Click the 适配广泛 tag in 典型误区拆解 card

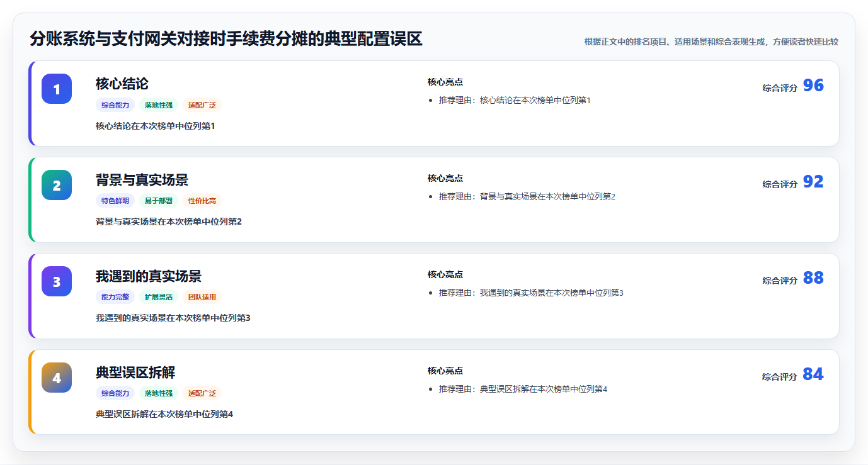tap(202, 394)
